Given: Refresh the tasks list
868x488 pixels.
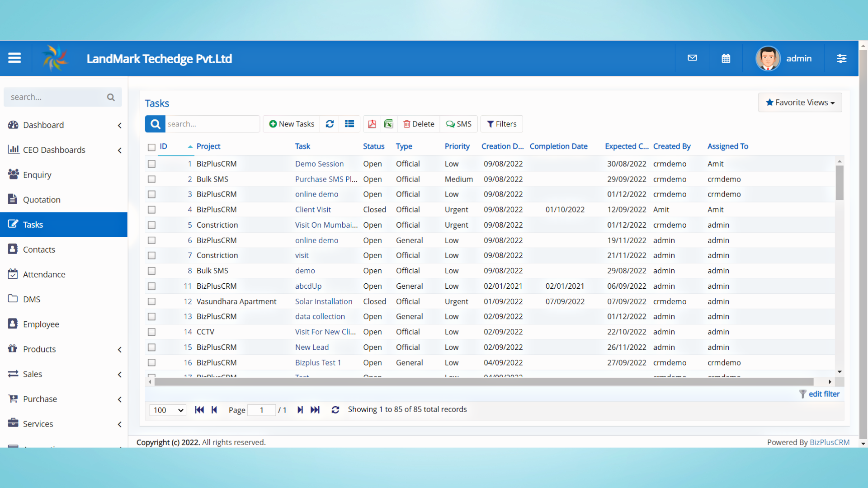Looking at the screenshot, I should 330,124.
